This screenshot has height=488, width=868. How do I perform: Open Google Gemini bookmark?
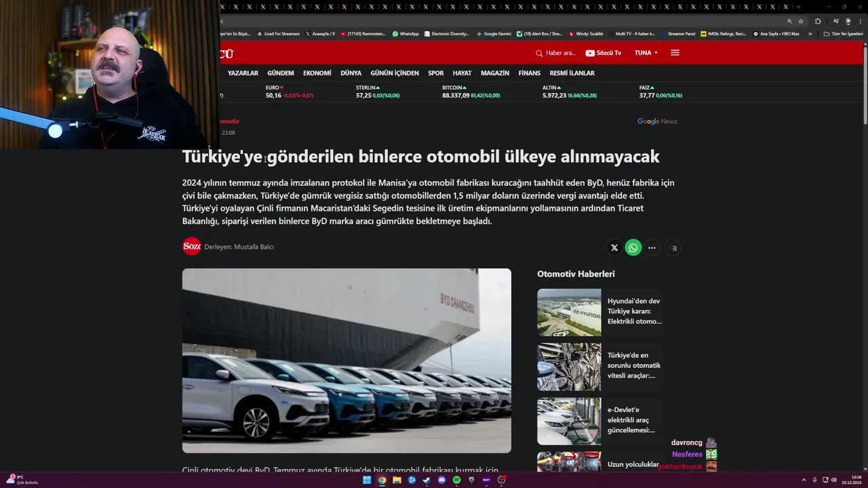pyautogui.click(x=494, y=33)
